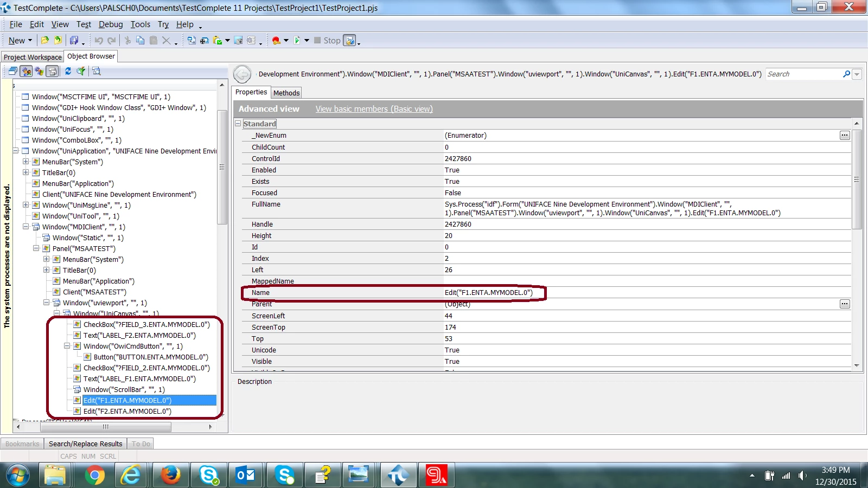Expand the Window("UniMsgLine") tree node
868x488 pixels.
pos(25,205)
